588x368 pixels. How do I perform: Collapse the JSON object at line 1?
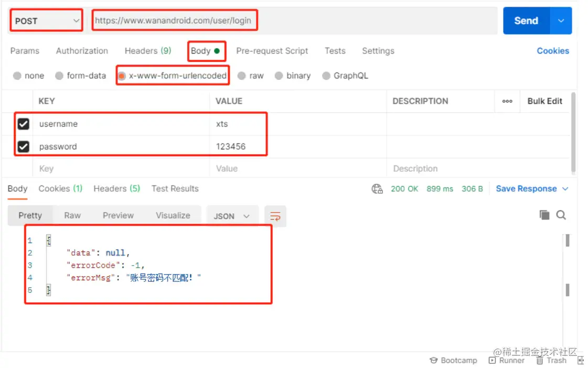(x=48, y=240)
